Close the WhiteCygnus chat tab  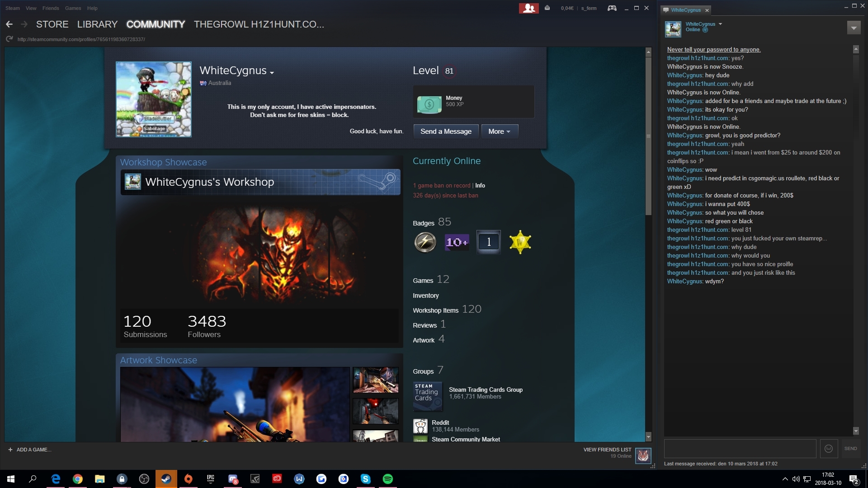707,10
